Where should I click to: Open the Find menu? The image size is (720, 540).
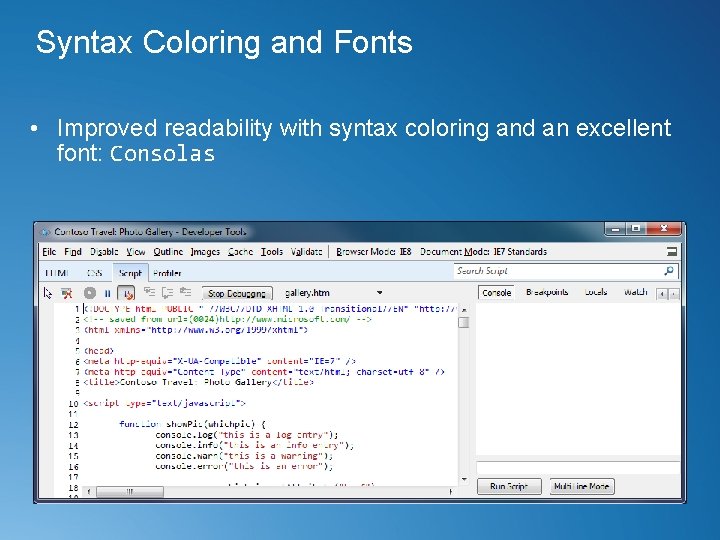coord(73,252)
